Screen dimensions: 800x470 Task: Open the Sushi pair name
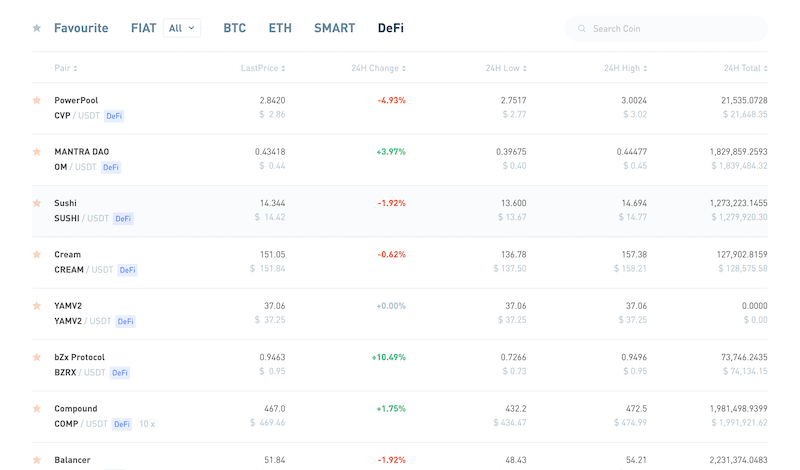click(65, 203)
